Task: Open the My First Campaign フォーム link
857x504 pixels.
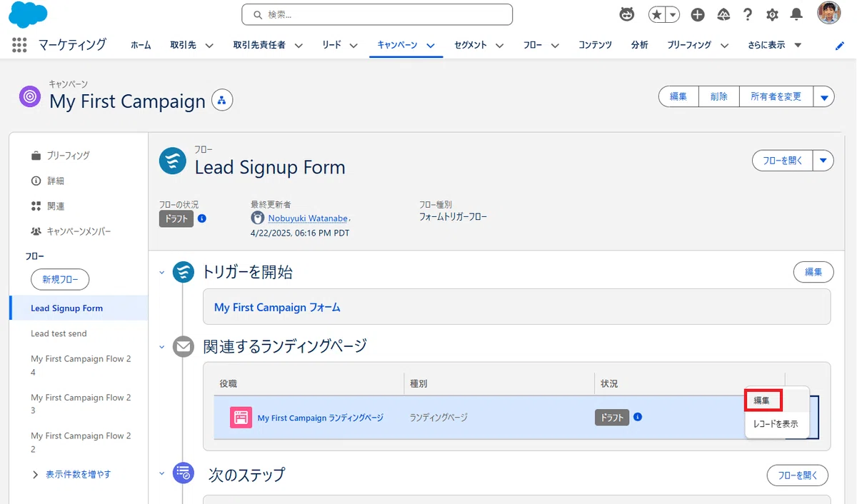Action: coord(277,307)
